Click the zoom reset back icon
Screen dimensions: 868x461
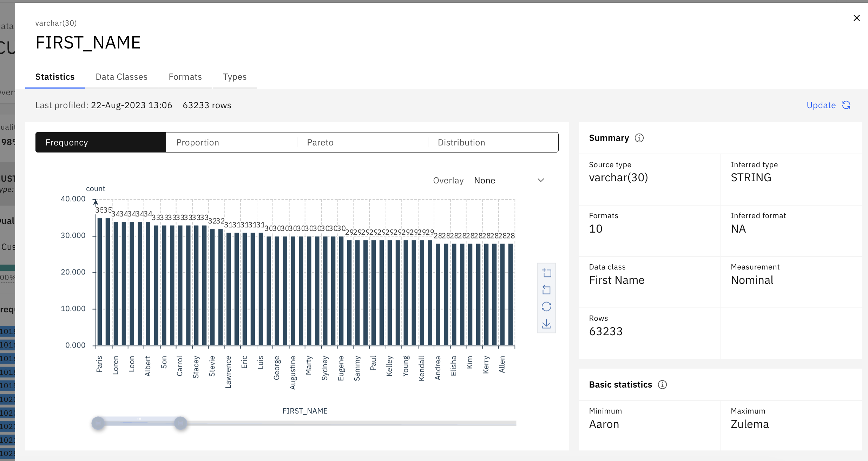point(547,290)
